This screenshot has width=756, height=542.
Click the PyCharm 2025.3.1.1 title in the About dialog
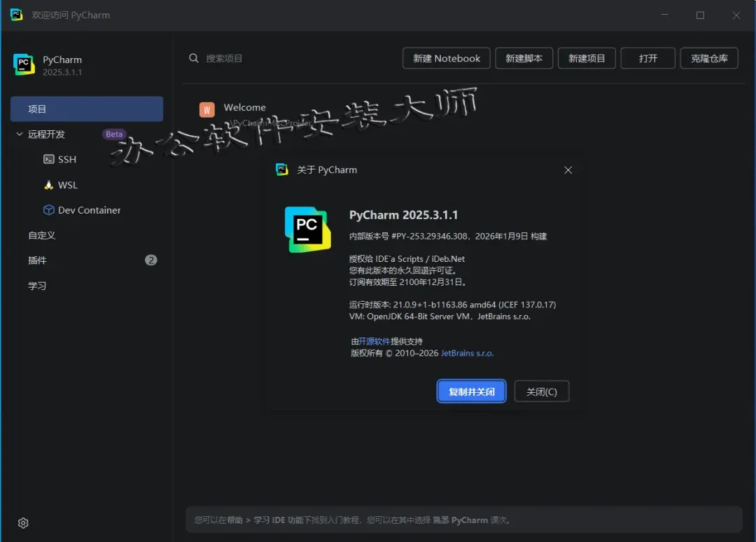tap(404, 214)
